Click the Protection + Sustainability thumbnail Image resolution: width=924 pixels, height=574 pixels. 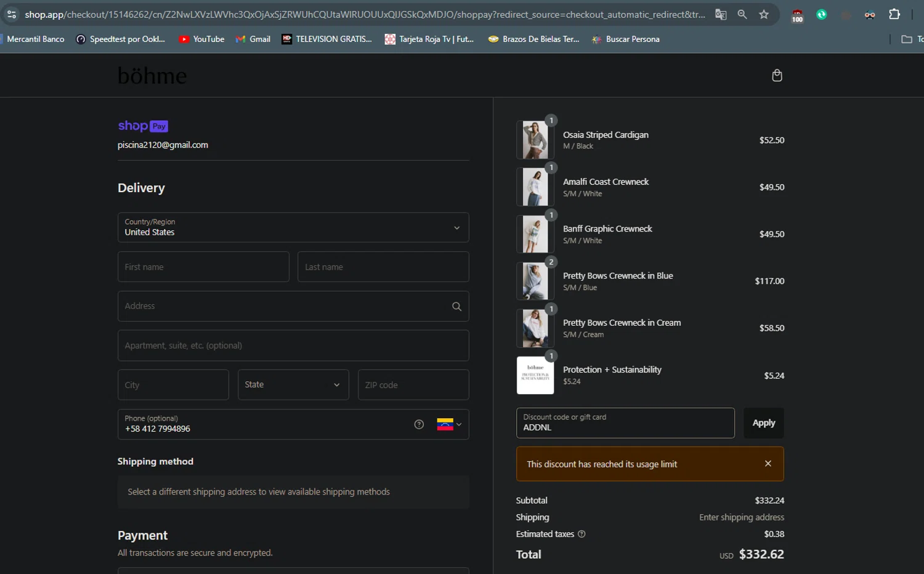[535, 375]
